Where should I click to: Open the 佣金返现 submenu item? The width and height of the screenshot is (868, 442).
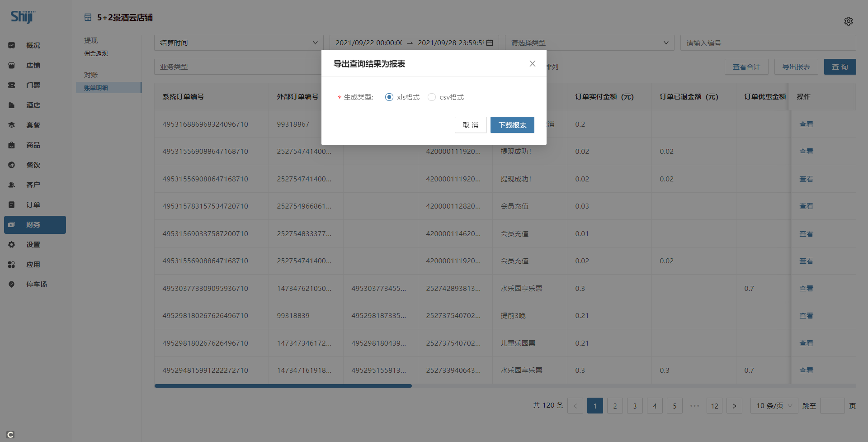pyautogui.click(x=96, y=53)
